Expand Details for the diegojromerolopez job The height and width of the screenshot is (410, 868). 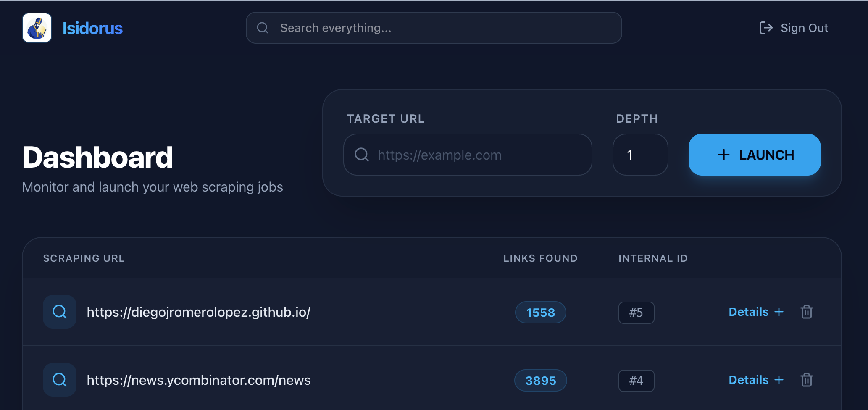756,312
